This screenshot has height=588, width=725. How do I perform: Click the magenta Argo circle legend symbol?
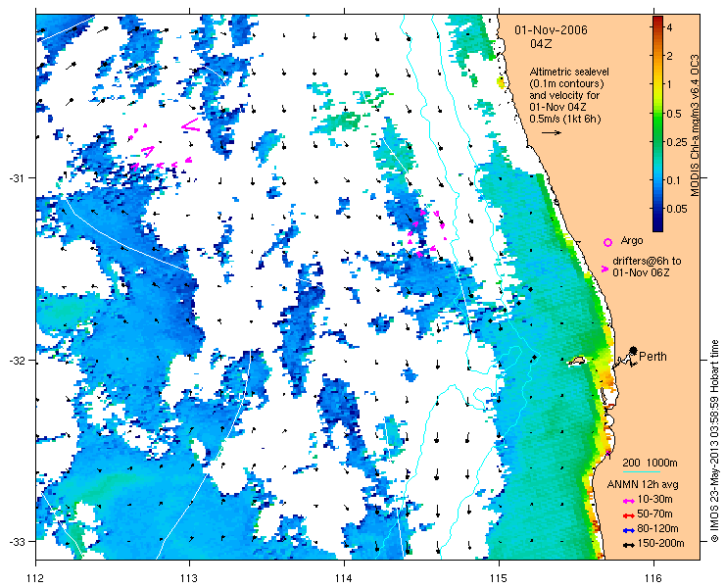[608, 242]
